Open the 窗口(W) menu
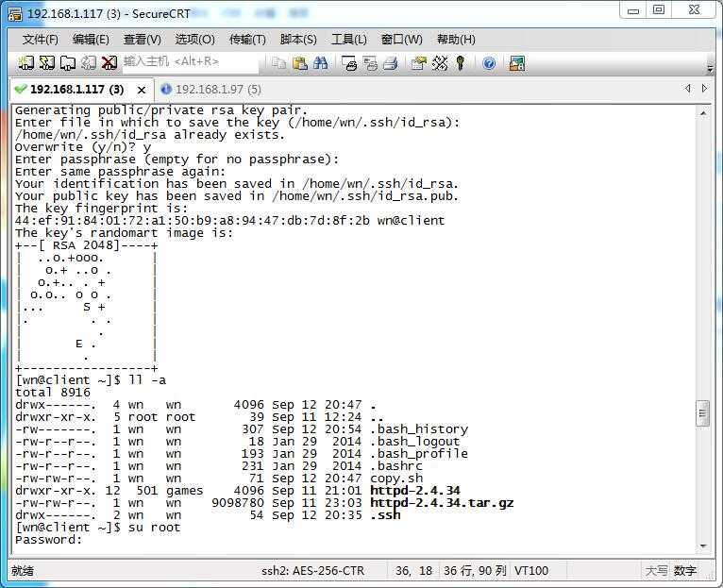The height and width of the screenshot is (588, 723). tap(402, 40)
